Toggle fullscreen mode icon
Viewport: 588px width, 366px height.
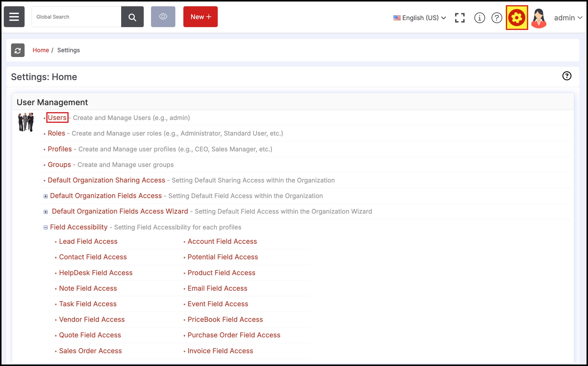click(460, 18)
